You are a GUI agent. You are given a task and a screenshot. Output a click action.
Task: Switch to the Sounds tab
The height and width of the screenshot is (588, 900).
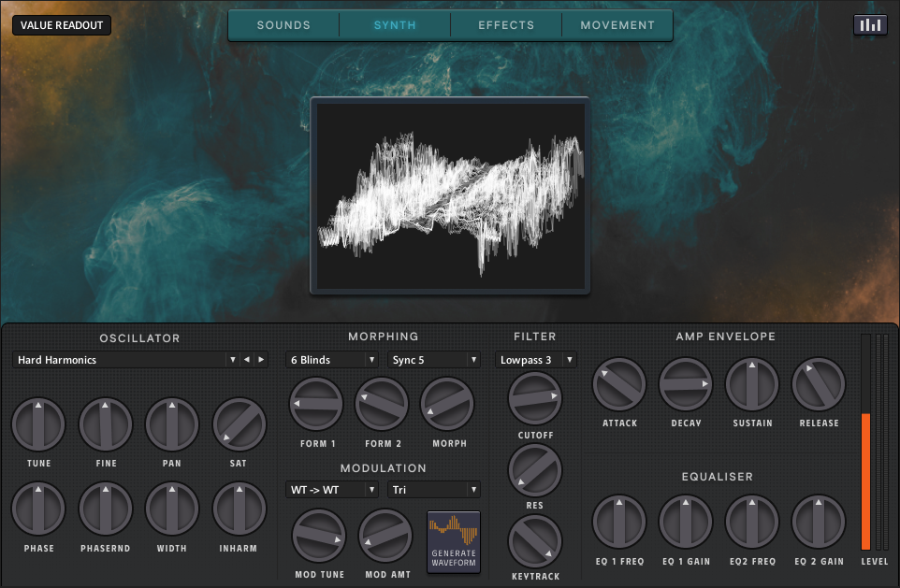pos(283,25)
